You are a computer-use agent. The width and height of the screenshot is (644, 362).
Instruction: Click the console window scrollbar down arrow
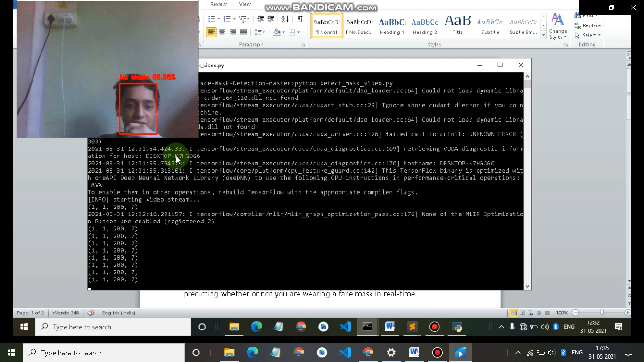[x=528, y=286]
